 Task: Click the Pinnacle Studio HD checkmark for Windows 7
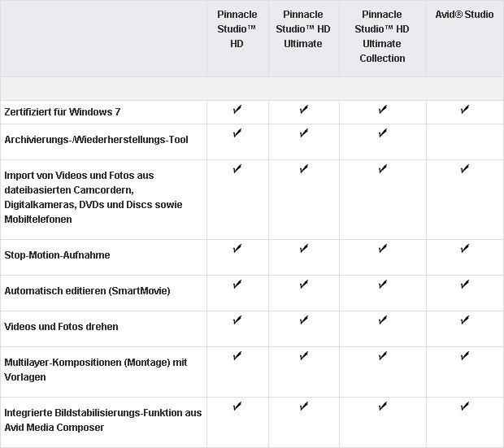[237, 110]
